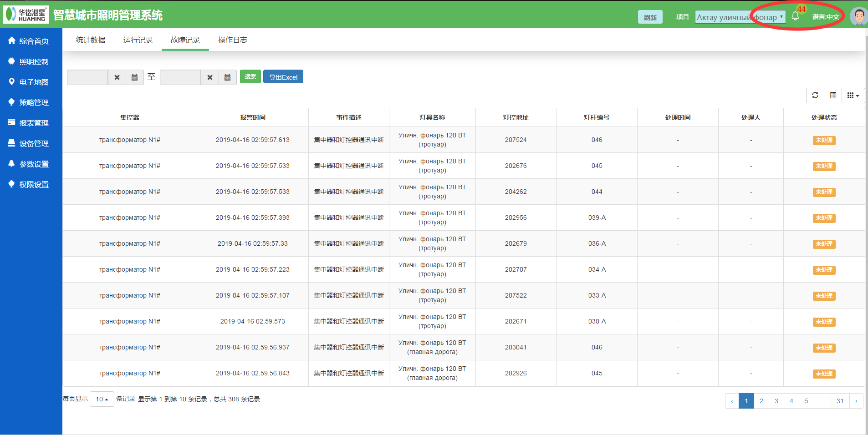Click 未处理 status for address 202671
This screenshot has height=435, width=868.
coord(824,322)
